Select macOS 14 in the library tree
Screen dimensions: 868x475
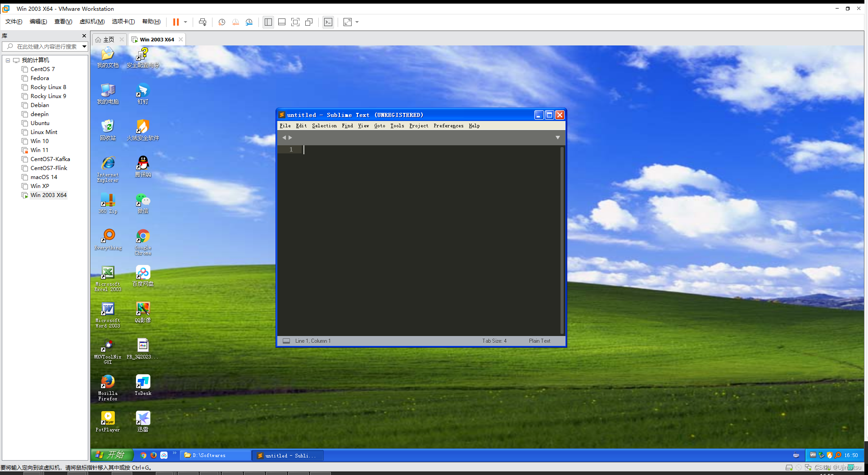(x=44, y=177)
